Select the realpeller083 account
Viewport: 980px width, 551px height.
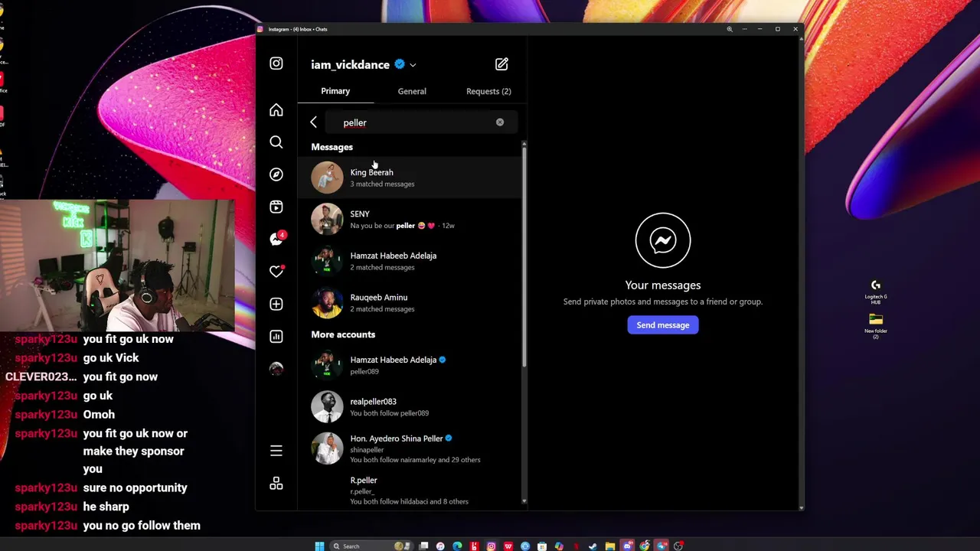[410, 406]
